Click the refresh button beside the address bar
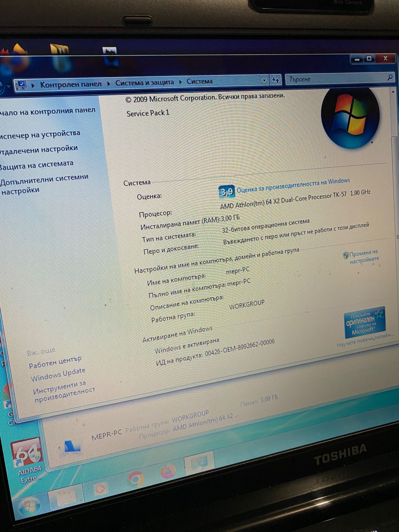This screenshot has width=399, height=532. [276, 80]
